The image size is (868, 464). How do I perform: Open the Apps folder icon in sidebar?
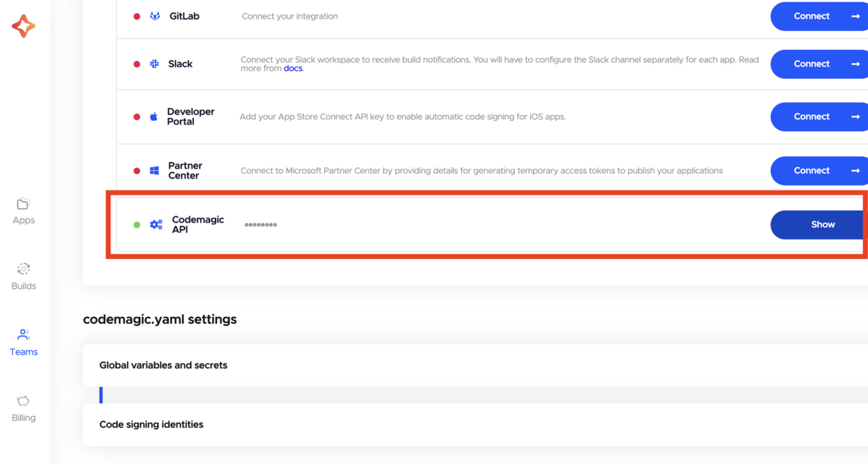point(23,203)
